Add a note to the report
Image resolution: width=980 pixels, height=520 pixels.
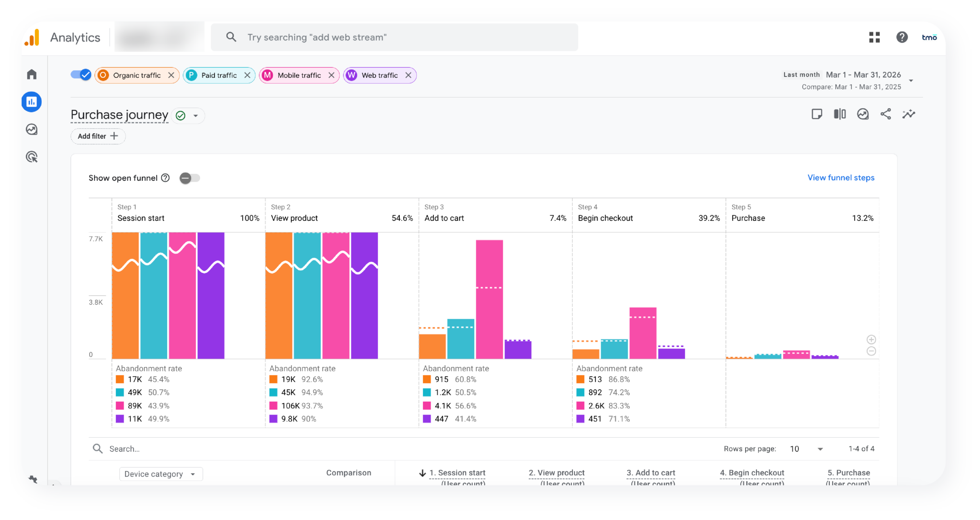tap(817, 114)
